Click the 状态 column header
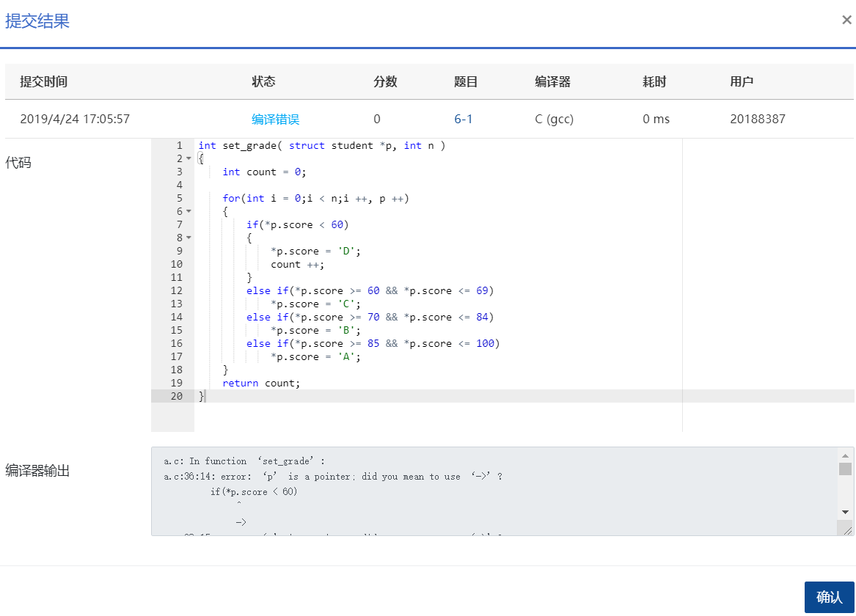Image resolution: width=856 pixels, height=616 pixels. (263, 82)
